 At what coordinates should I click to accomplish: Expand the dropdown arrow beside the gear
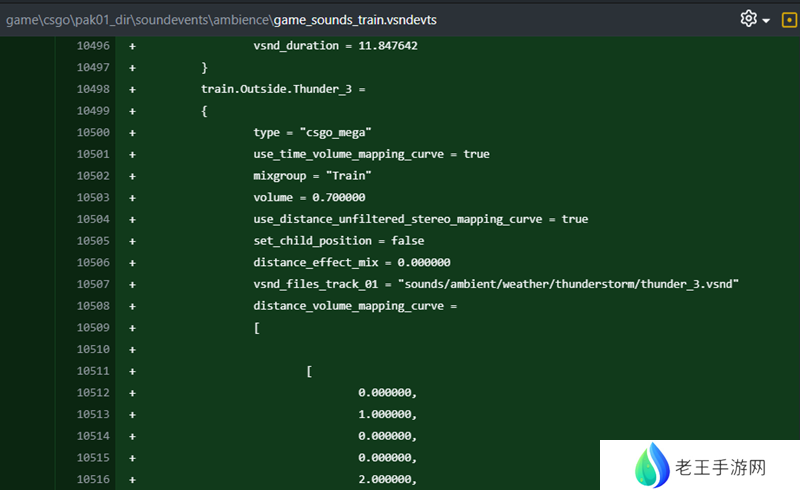pyautogui.click(x=766, y=20)
